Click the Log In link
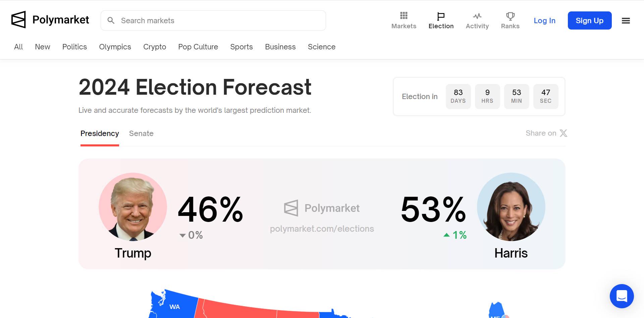This screenshot has width=644, height=318. click(544, 20)
